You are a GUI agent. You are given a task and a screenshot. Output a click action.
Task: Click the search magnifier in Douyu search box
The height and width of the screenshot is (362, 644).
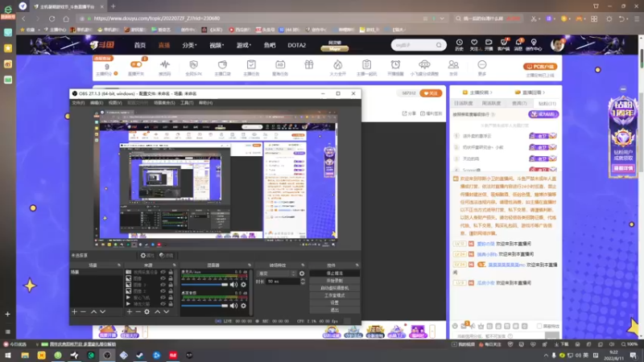point(439,45)
